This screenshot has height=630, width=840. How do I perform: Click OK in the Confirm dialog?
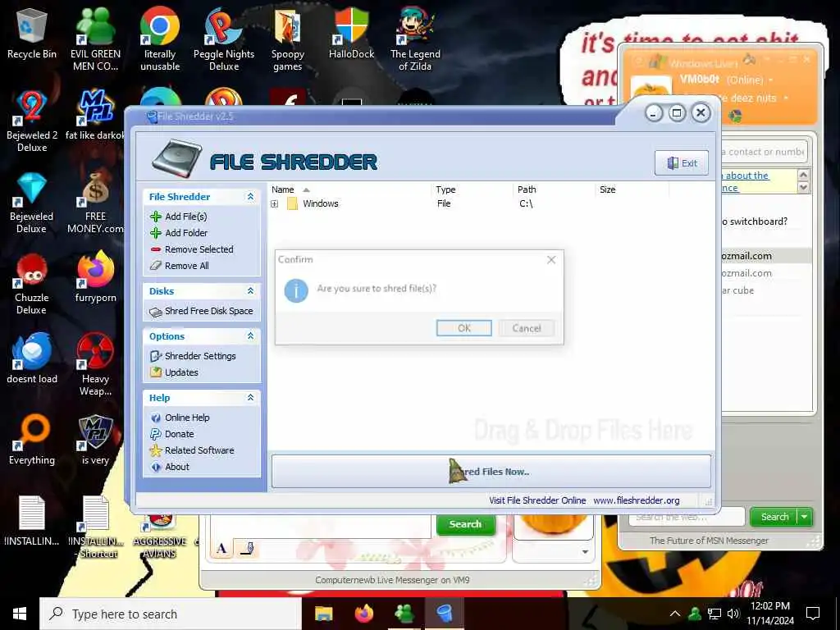coord(464,328)
